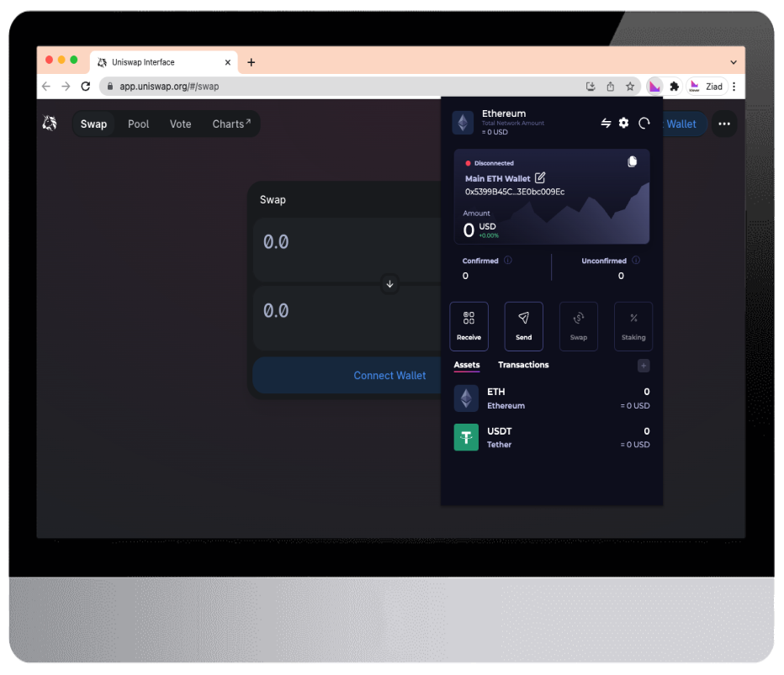Select the USDT Tether asset row

[552, 437]
